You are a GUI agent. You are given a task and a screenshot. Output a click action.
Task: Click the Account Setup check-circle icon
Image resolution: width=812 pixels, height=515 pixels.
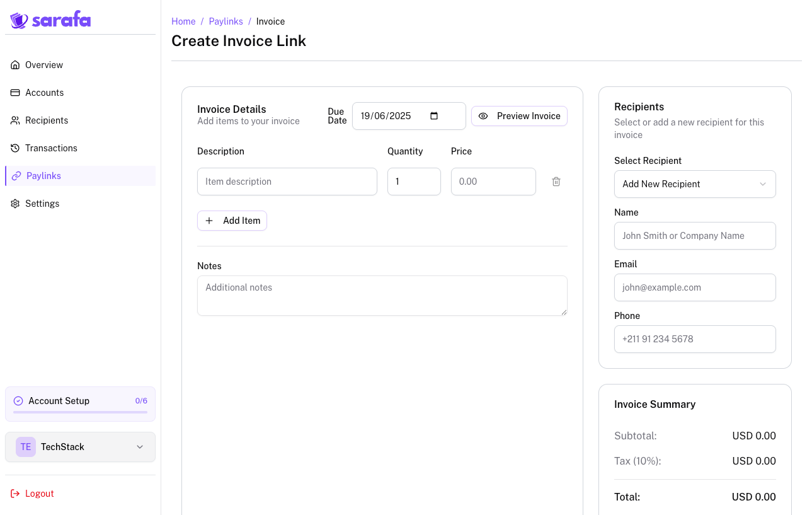tap(18, 401)
